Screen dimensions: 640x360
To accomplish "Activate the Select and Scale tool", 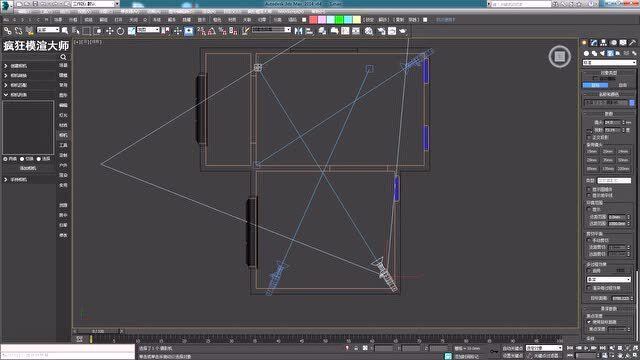I will (x=131, y=31).
